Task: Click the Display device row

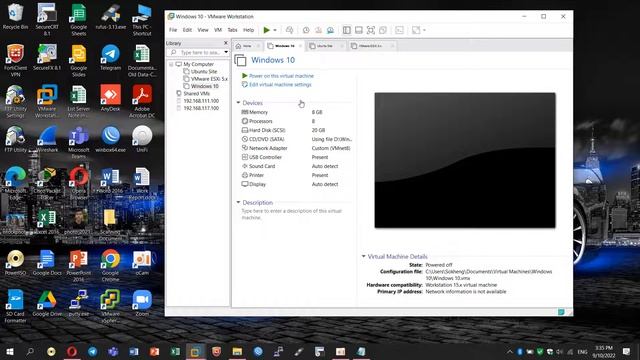Action: (296, 184)
